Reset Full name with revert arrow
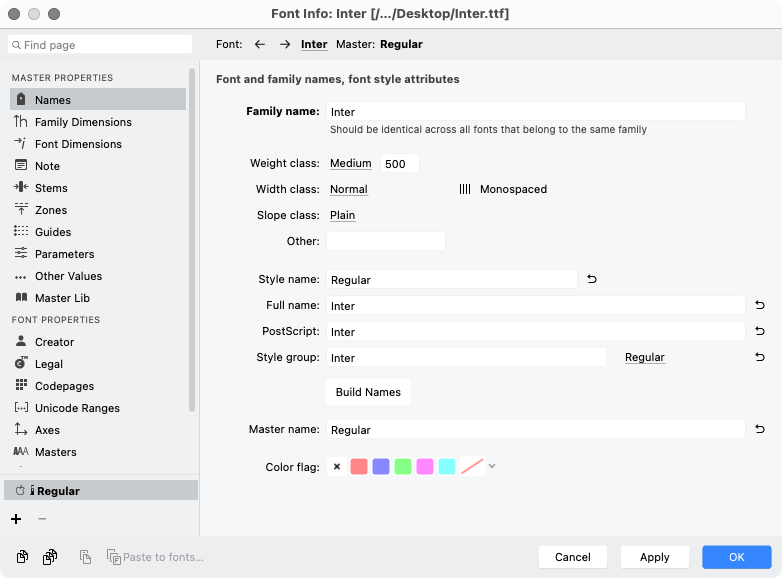This screenshot has width=782, height=578. tap(760, 305)
